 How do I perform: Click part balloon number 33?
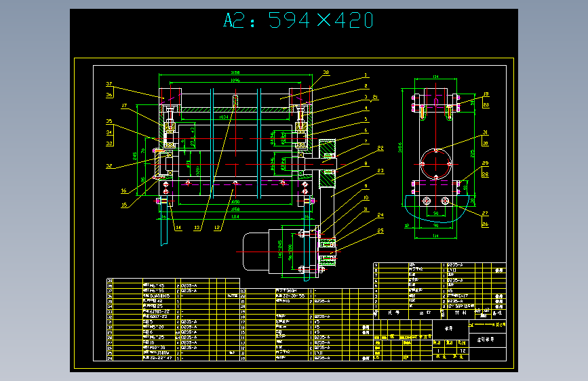[109, 143]
